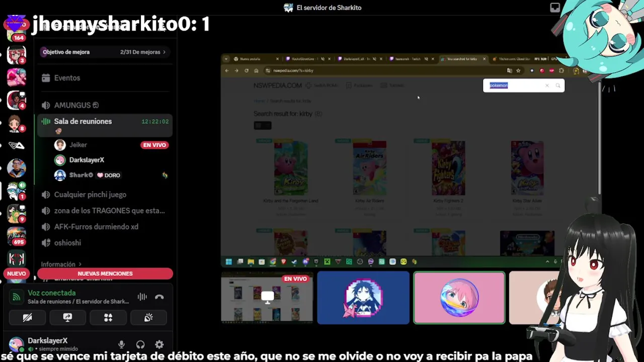This screenshot has height=362, width=644.
Task: Open Kirby and the Forgotten Land cover
Action: point(291,168)
